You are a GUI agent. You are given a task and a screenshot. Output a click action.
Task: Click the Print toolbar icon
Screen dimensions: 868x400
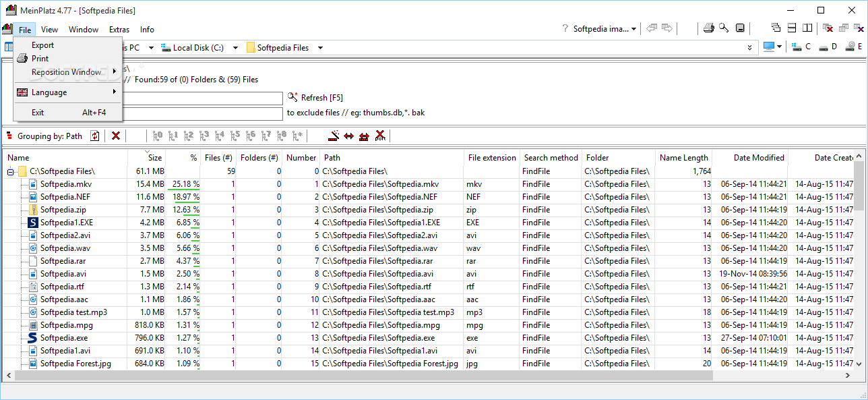708,28
